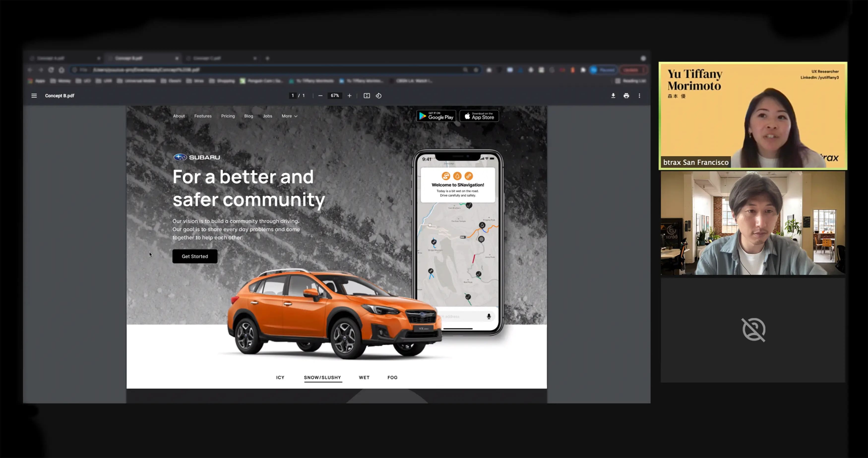Open the PDF viewer more actions menu
The height and width of the screenshot is (458, 868).
tap(640, 96)
